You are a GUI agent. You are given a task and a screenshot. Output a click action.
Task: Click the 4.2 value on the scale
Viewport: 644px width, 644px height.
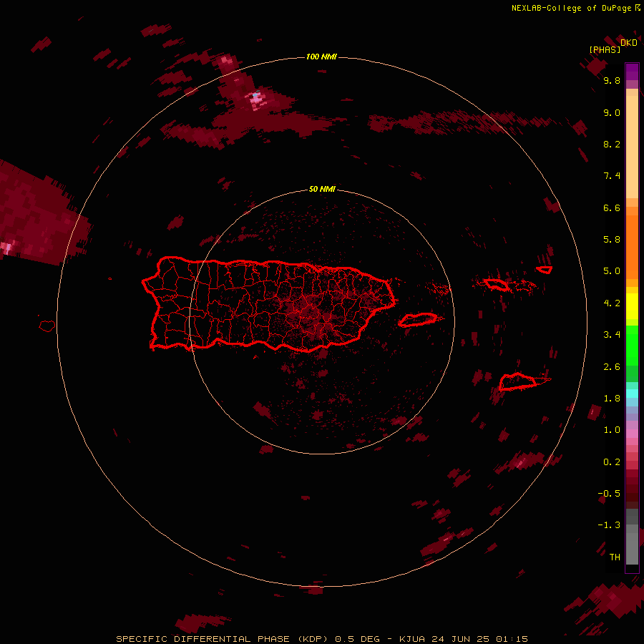tap(612, 303)
